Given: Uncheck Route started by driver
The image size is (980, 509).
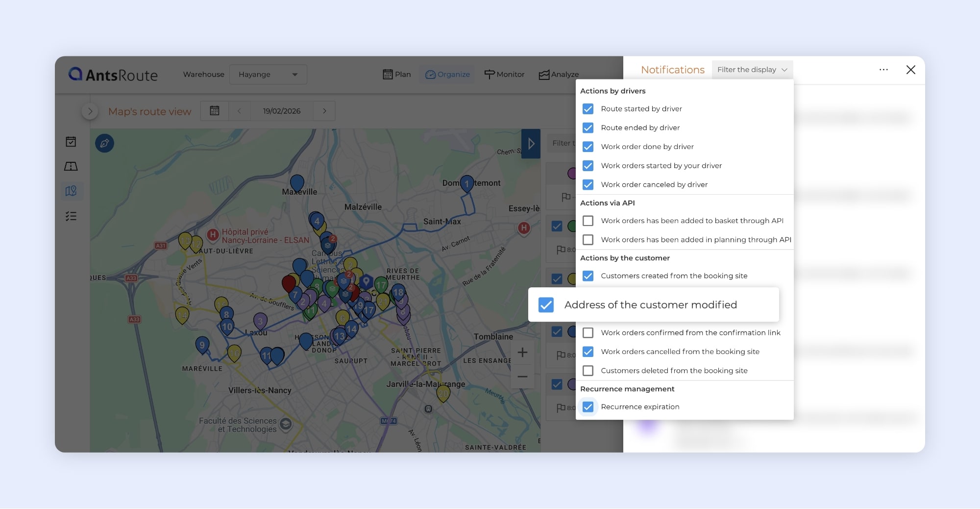Looking at the screenshot, I should (x=588, y=109).
